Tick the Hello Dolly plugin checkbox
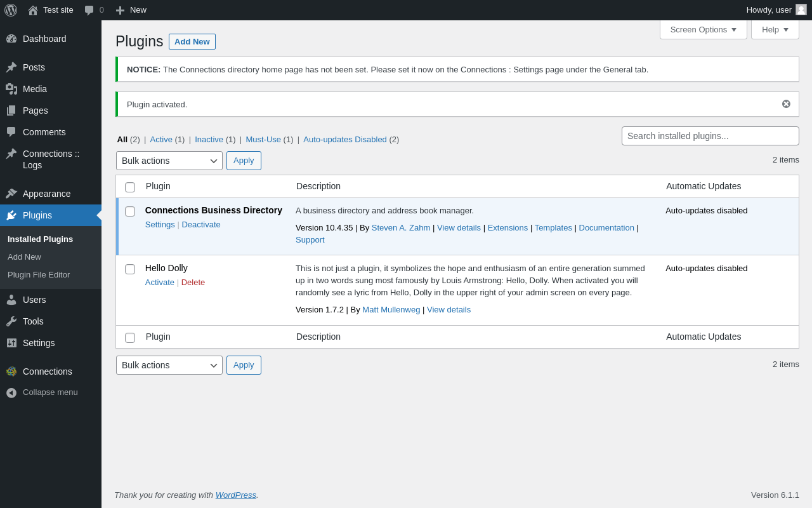 tap(130, 269)
